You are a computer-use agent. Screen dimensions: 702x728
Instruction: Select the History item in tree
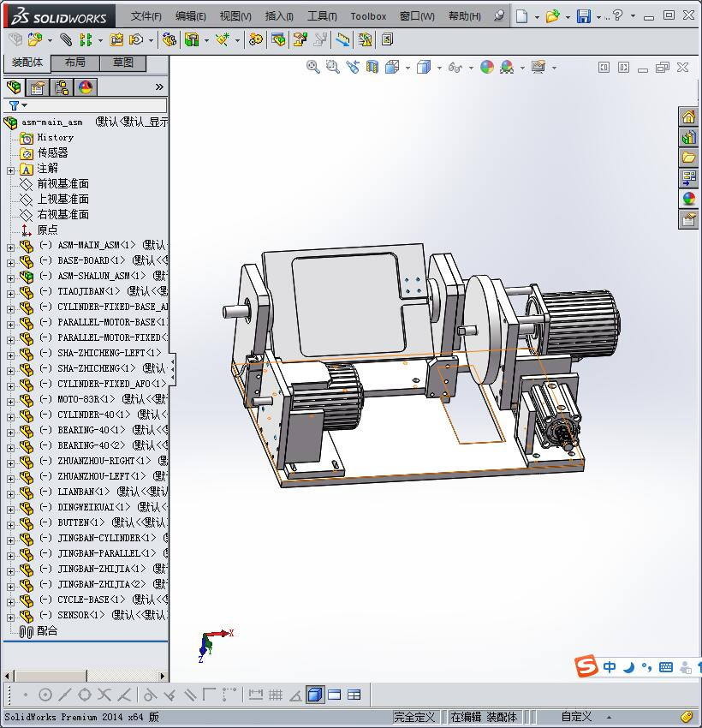pyautogui.click(x=55, y=137)
